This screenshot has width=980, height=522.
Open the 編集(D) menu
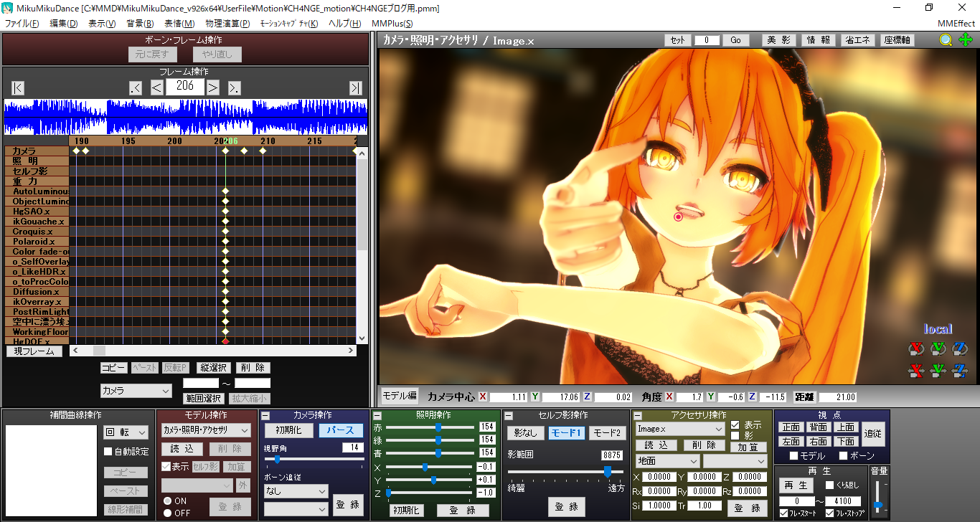(64, 24)
